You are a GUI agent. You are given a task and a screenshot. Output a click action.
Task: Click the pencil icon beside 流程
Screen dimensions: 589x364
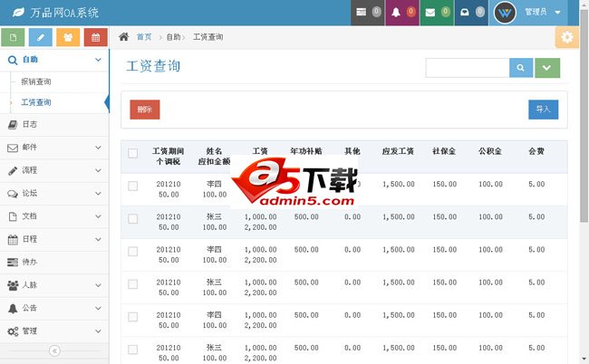13,171
